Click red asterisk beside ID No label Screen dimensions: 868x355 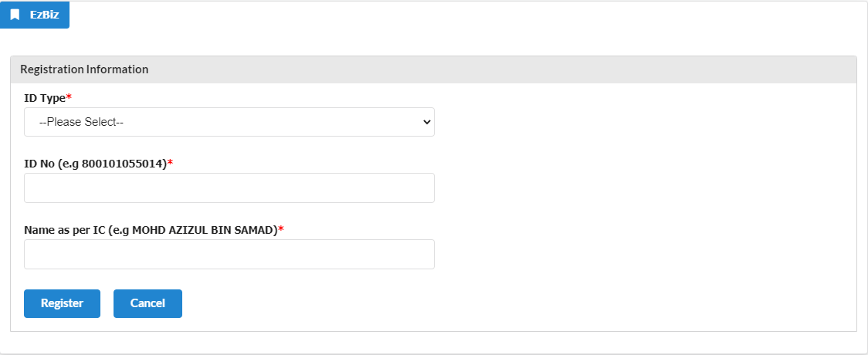pyautogui.click(x=170, y=163)
